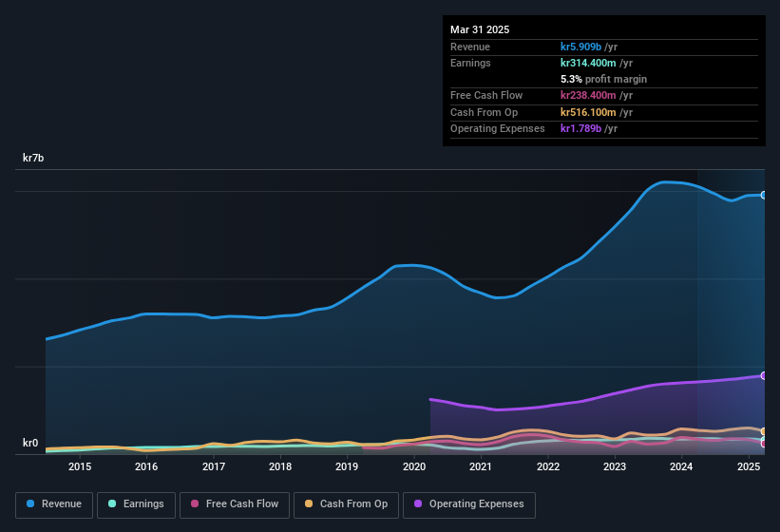Click the kr314.400m earnings value
This screenshot has height=532, width=780.
point(588,63)
